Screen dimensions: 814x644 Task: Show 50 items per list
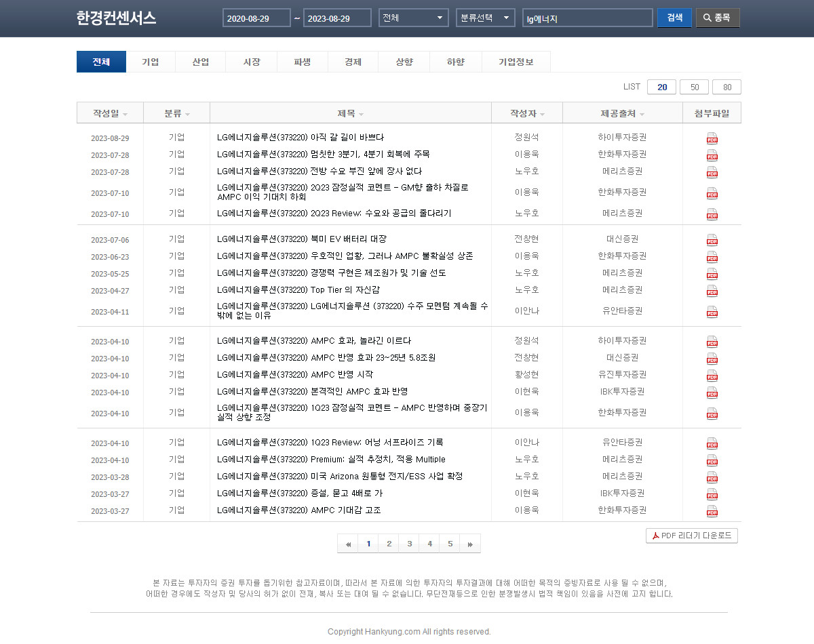coord(694,87)
